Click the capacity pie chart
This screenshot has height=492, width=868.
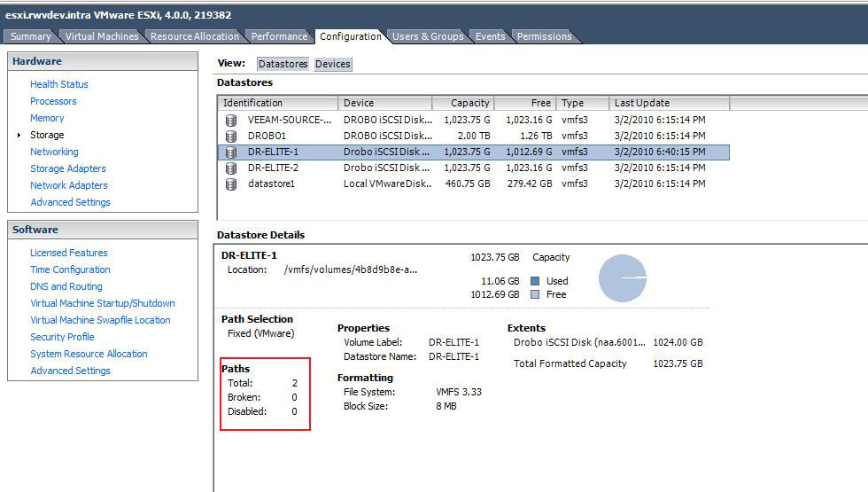623,278
